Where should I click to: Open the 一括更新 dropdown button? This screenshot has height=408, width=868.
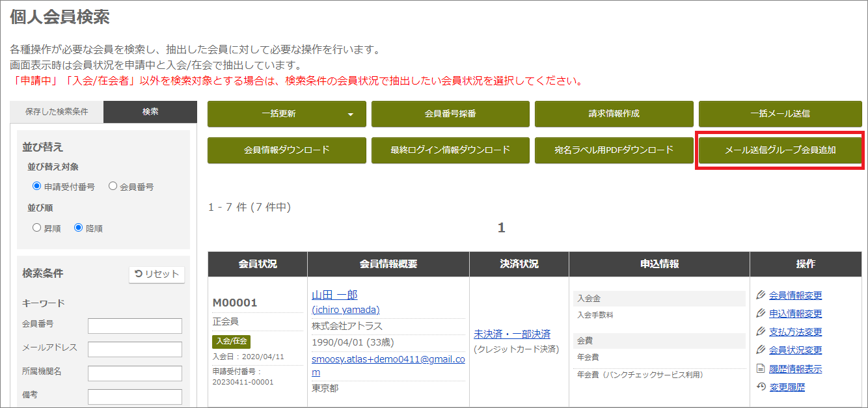(287, 114)
